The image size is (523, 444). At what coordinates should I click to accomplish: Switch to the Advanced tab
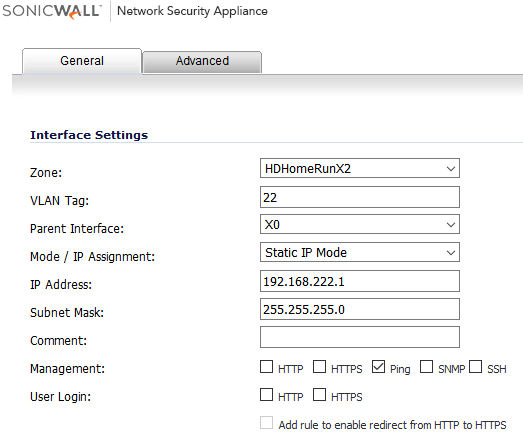202,61
